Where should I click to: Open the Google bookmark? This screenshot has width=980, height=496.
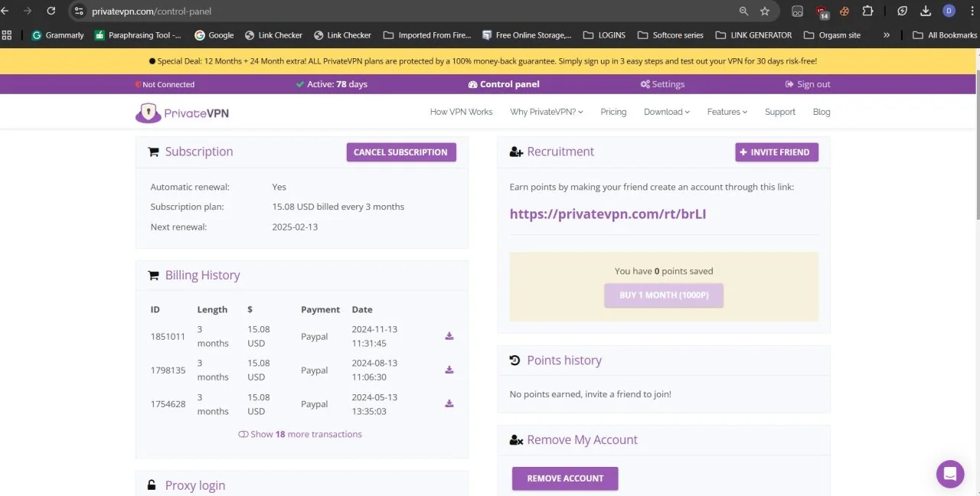pos(214,35)
